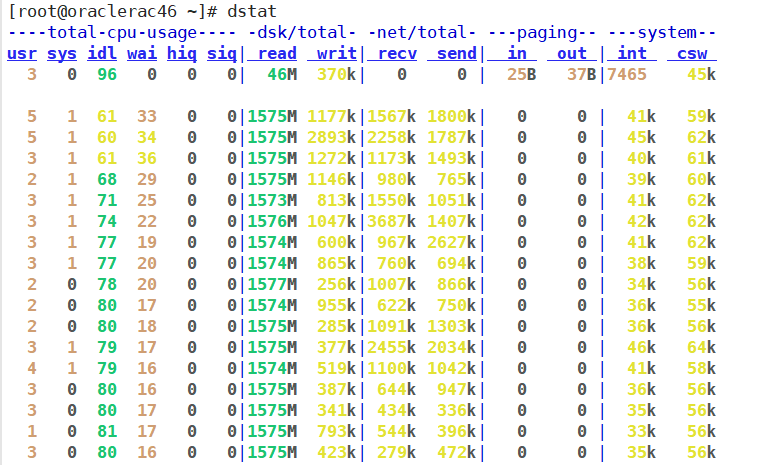
Task: Click the int column header
Action: point(632,53)
